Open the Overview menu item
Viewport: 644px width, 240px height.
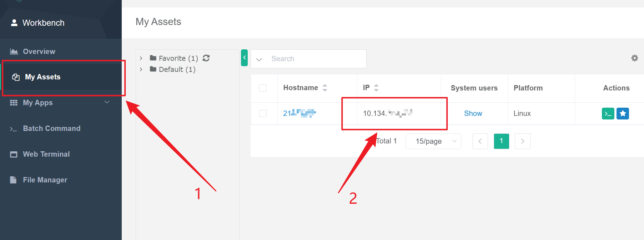39,52
